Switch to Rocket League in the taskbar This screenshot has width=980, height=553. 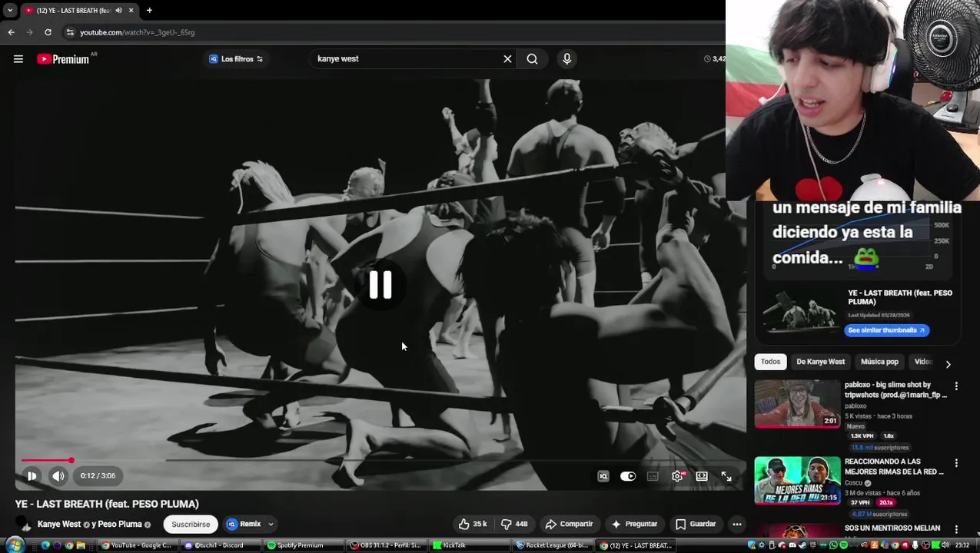552,545
